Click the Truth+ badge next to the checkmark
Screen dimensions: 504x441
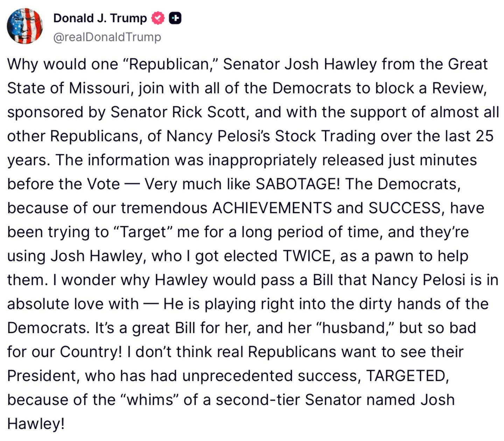tap(176, 17)
